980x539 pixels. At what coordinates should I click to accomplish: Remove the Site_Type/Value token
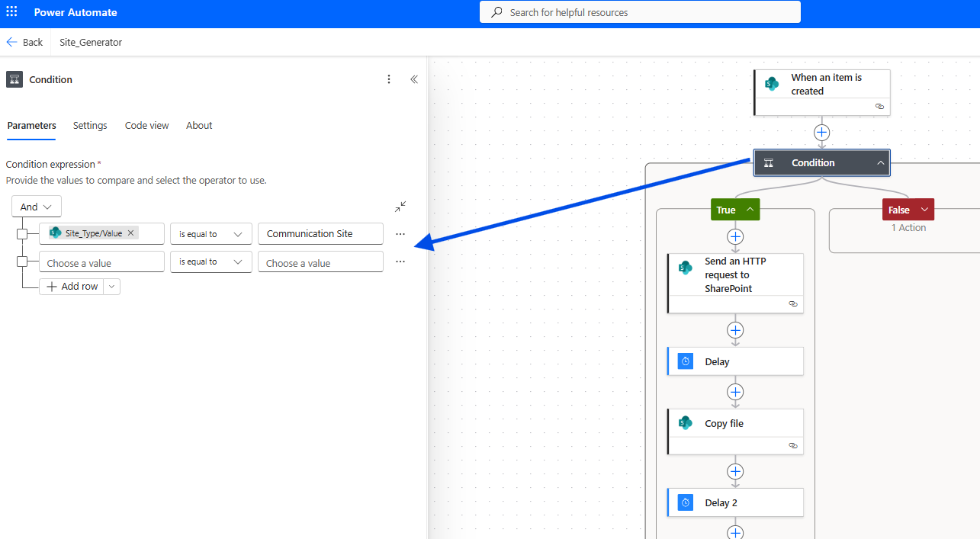click(130, 233)
